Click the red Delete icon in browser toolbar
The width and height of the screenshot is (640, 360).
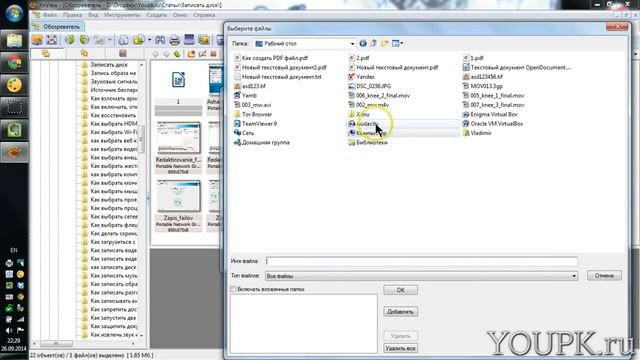213,54
